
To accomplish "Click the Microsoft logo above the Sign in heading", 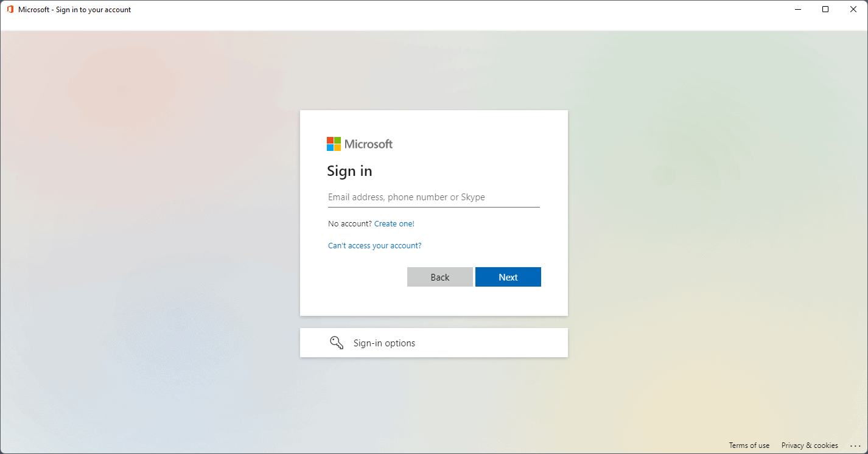I will [359, 144].
